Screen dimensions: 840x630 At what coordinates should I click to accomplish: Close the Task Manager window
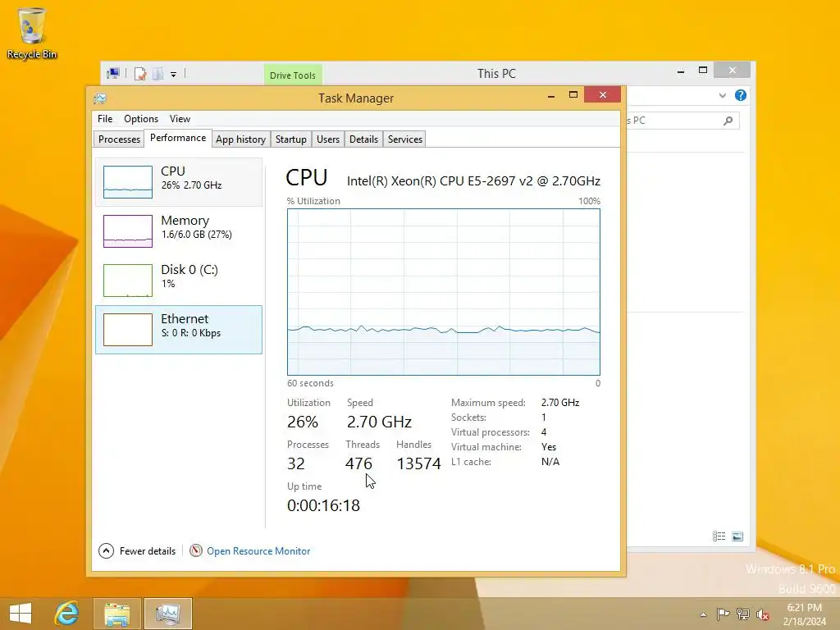(603, 95)
